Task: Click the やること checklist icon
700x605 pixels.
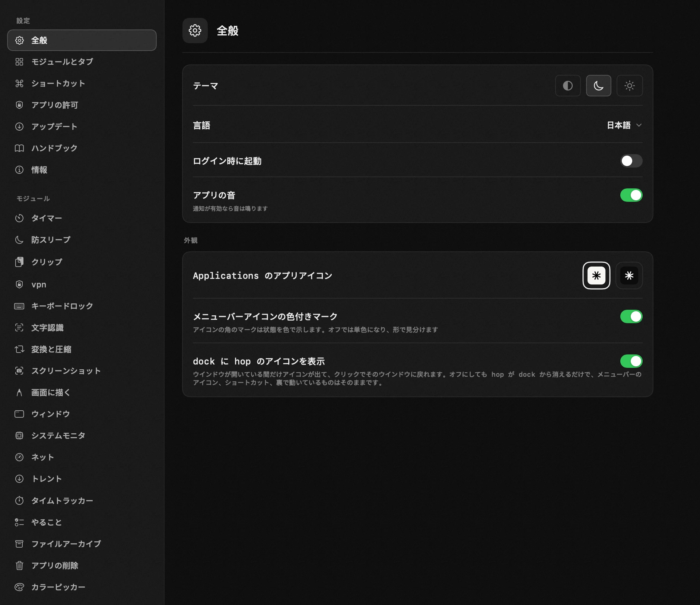Action: 19,522
